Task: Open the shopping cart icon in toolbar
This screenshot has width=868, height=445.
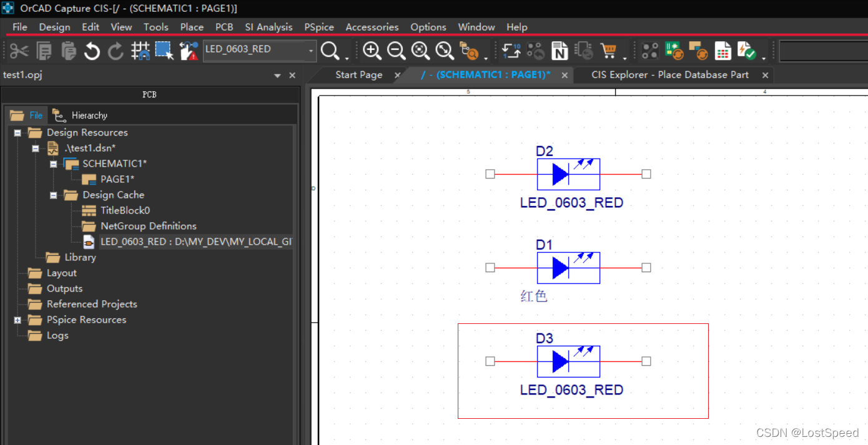Action: tap(608, 51)
